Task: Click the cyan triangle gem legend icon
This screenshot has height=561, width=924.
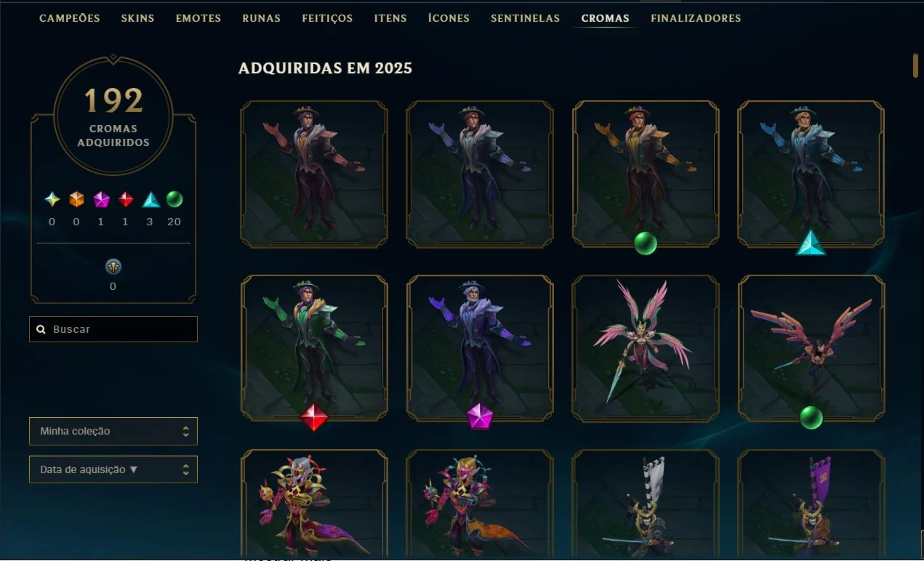Action: [150, 200]
